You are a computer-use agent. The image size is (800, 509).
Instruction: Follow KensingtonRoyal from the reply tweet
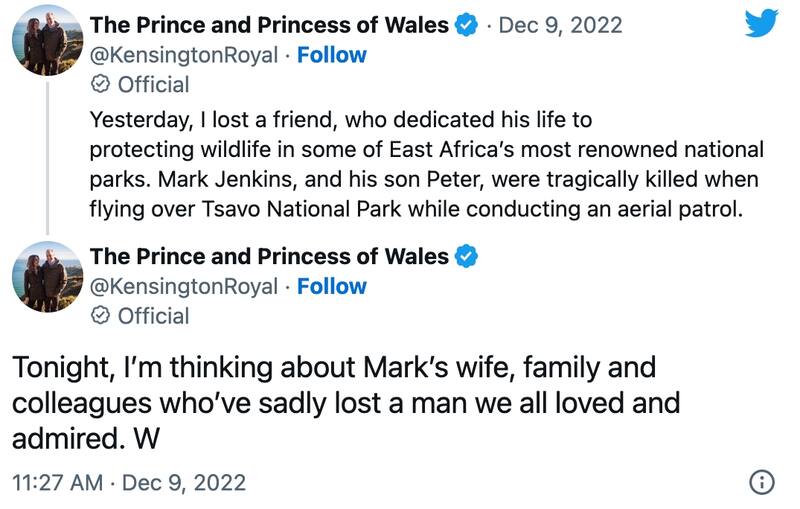[x=332, y=287]
